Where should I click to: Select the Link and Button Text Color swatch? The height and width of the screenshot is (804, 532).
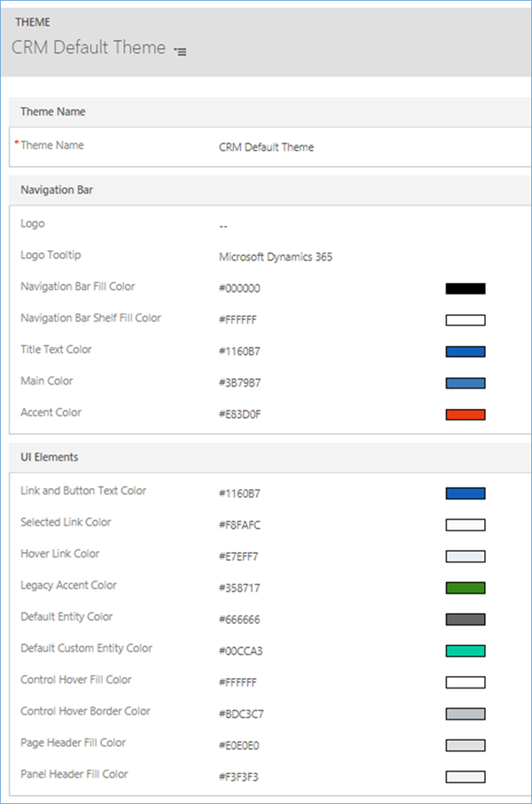465,493
